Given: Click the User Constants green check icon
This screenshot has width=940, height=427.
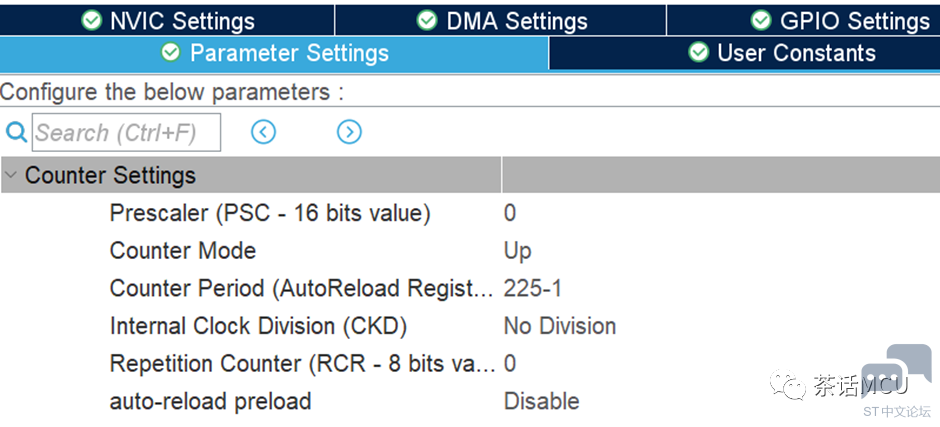Looking at the screenshot, I should 698,52.
